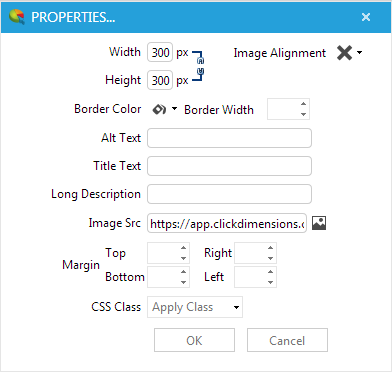Image resolution: width=392 pixels, height=372 pixels.
Task: Dismiss changes with the Cancel button
Action: (x=287, y=340)
